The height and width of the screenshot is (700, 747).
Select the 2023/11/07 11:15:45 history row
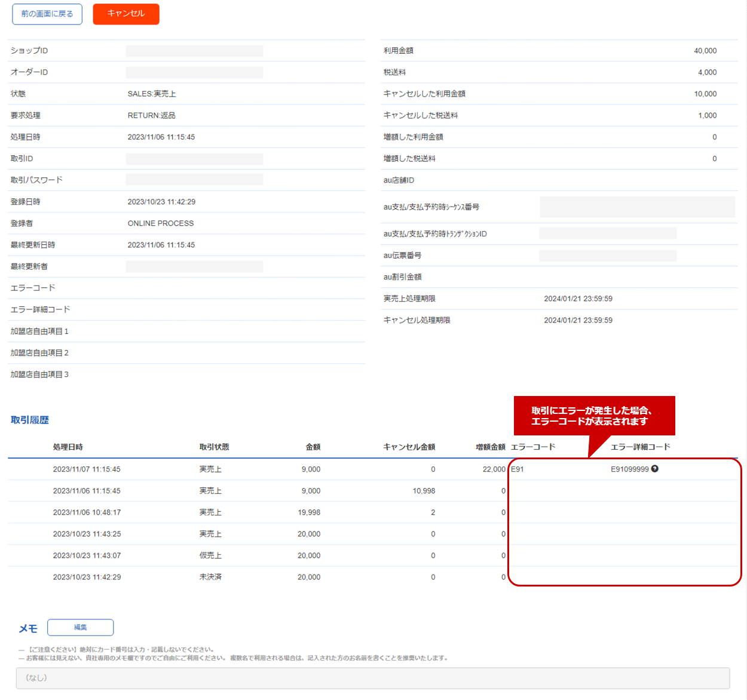click(87, 469)
